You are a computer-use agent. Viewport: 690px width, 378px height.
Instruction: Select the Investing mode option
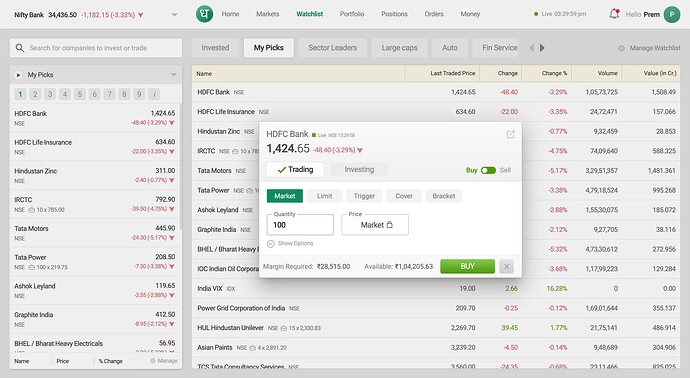[359, 170]
